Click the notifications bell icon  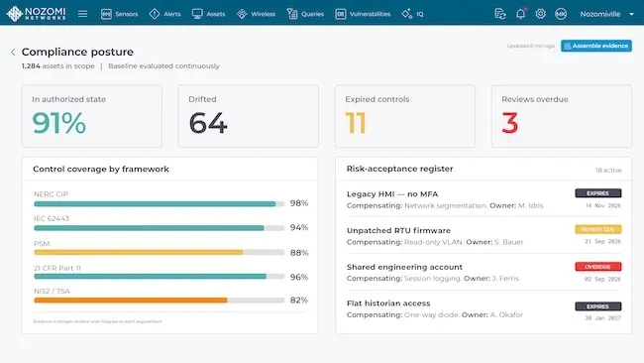click(520, 14)
